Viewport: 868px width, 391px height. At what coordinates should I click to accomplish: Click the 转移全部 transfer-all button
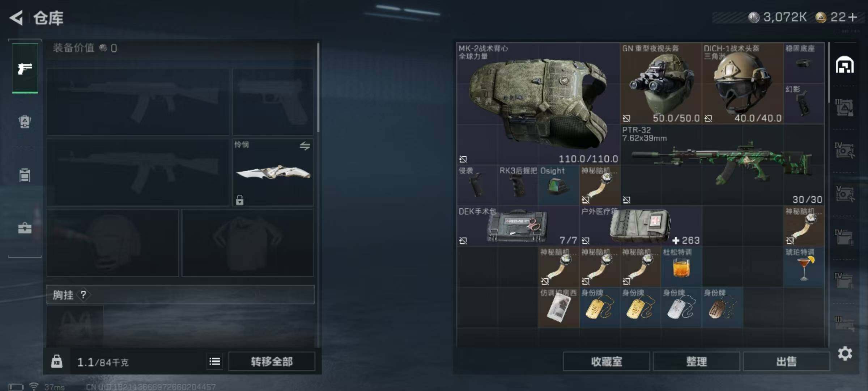click(272, 361)
